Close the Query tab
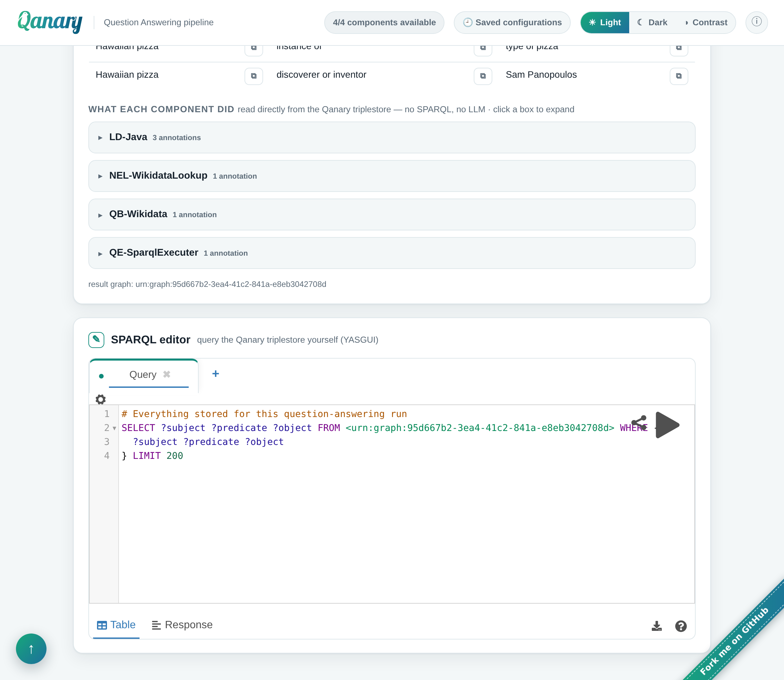The height and width of the screenshot is (680, 784). pyautogui.click(x=167, y=374)
